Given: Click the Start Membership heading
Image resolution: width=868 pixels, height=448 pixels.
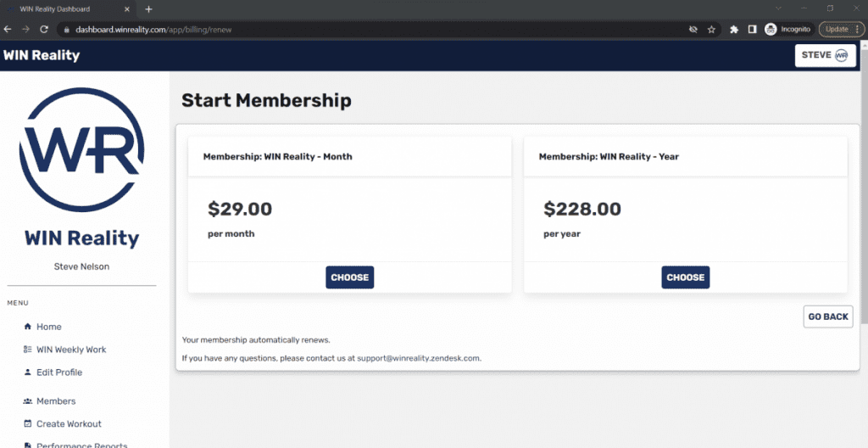Looking at the screenshot, I should coord(266,101).
